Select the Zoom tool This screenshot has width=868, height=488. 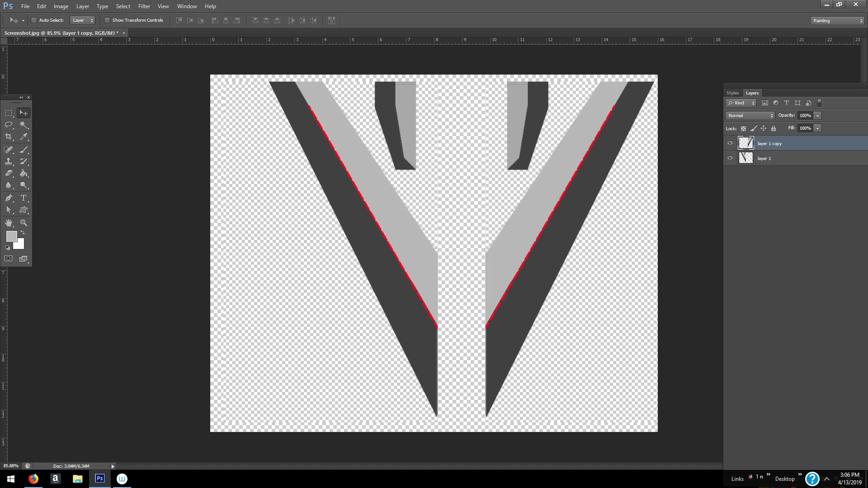click(24, 223)
